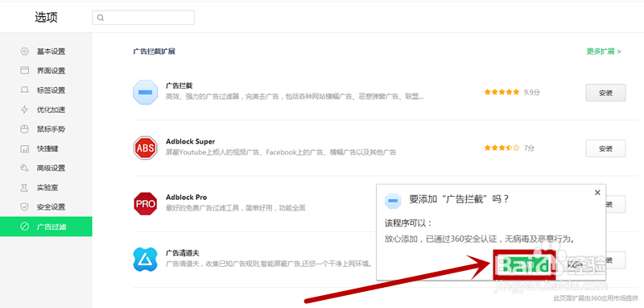The width and height of the screenshot is (644, 308).
Task: Click the Adblock Super description text
Action: point(281,152)
